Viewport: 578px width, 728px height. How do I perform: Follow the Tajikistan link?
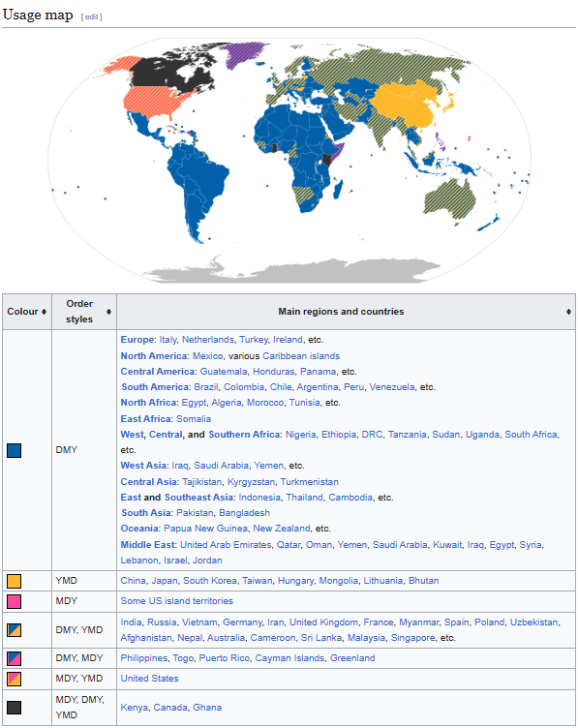(x=202, y=482)
